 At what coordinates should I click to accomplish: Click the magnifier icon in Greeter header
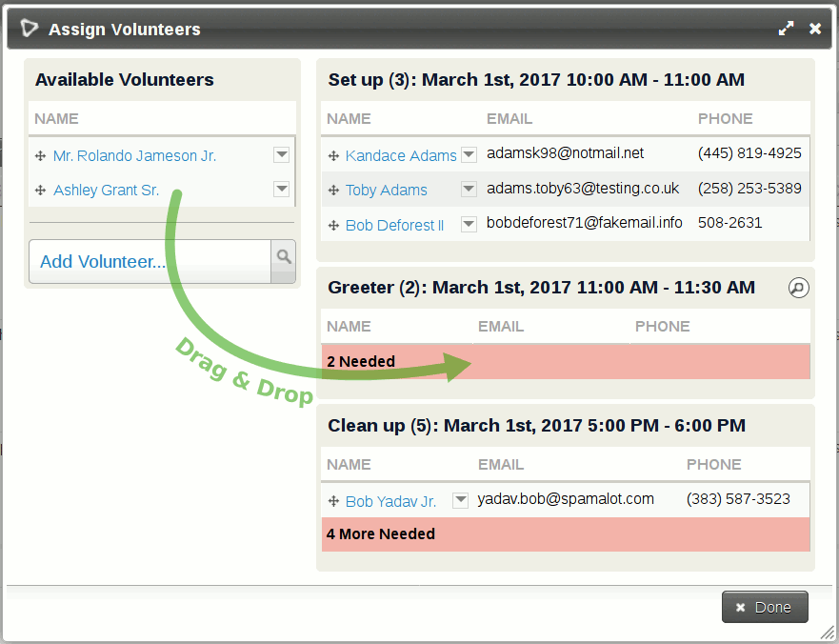click(798, 288)
